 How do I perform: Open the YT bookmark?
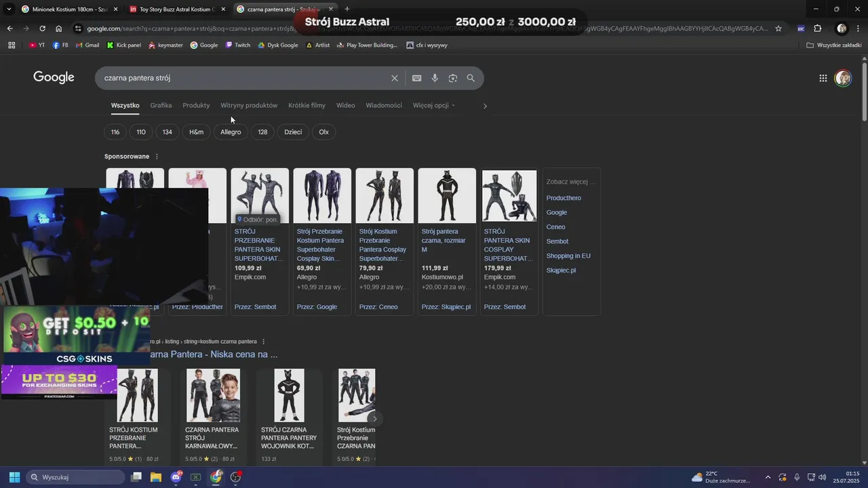37,45
